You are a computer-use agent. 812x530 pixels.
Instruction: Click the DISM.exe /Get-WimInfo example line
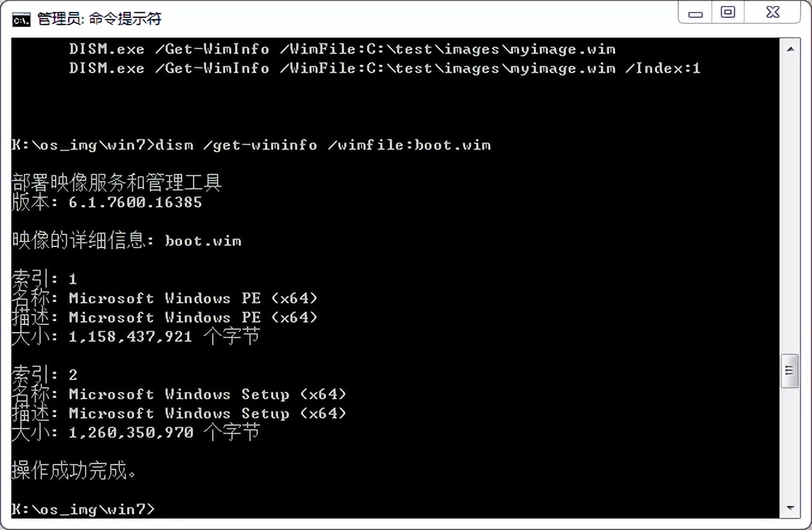tap(341, 49)
